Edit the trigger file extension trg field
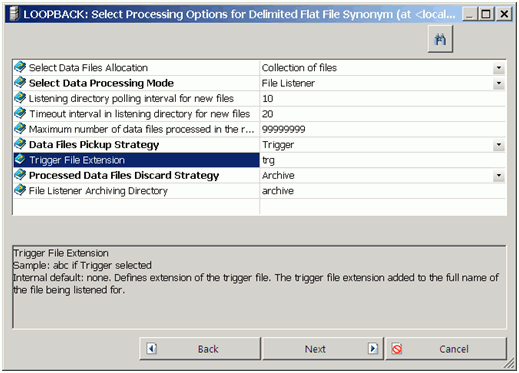 382,160
